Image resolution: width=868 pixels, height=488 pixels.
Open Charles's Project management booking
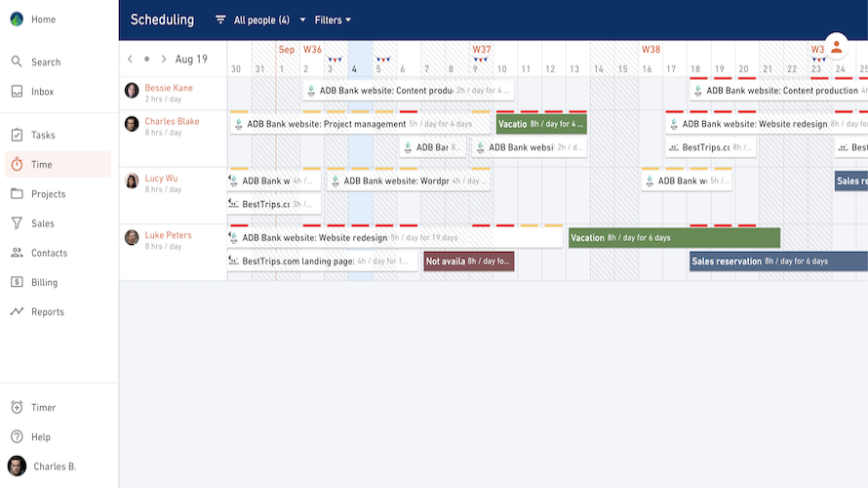click(361, 124)
